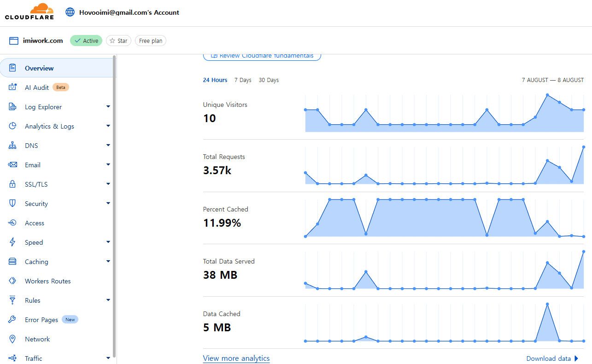Click the Network location pin icon
Screen dimensions: 592x364
tap(13, 339)
